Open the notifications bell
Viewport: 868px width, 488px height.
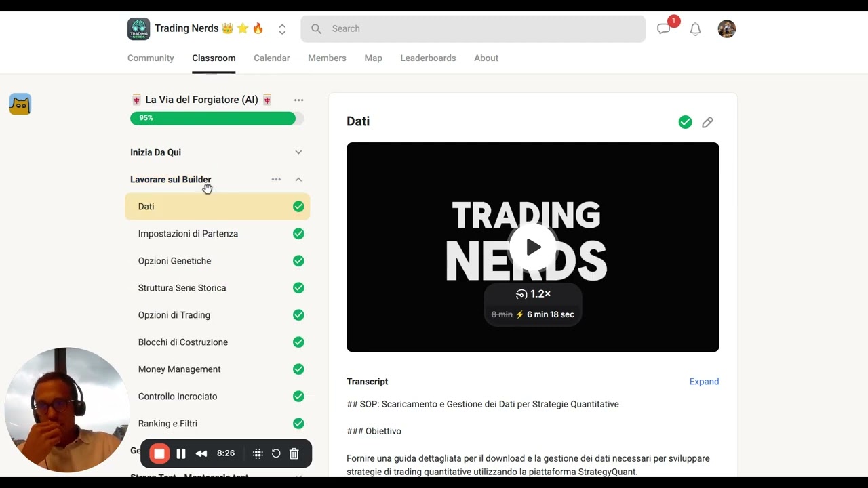[x=695, y=29]
